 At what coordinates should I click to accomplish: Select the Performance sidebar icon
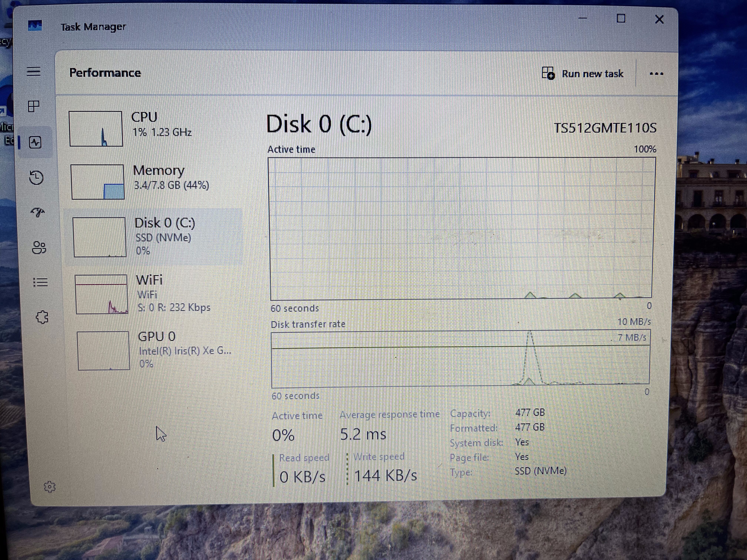35,142
